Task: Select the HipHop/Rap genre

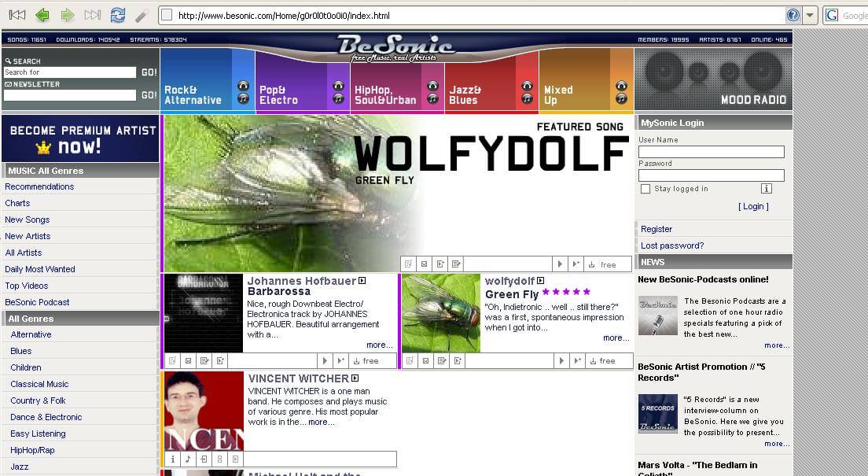Action: (x=32, y=451)
